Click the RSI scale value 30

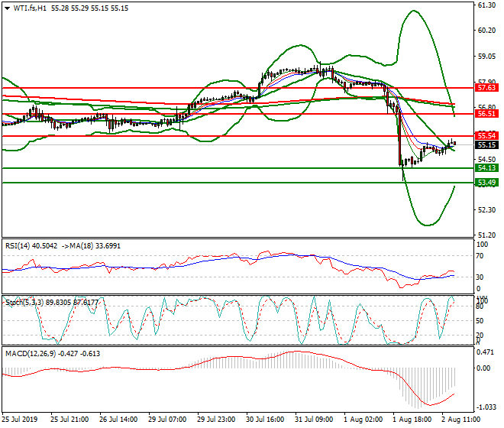click(x=480, y=277)
